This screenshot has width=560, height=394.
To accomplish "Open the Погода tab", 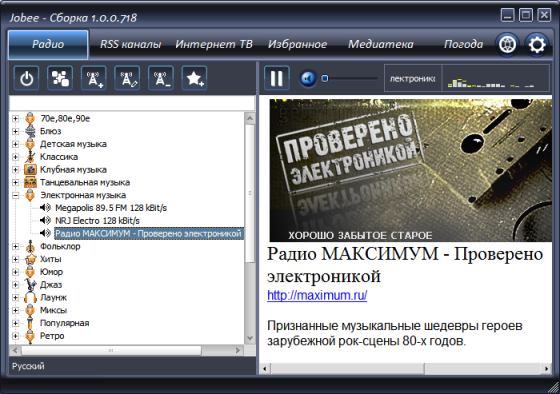I will click(x=463, y=44).
